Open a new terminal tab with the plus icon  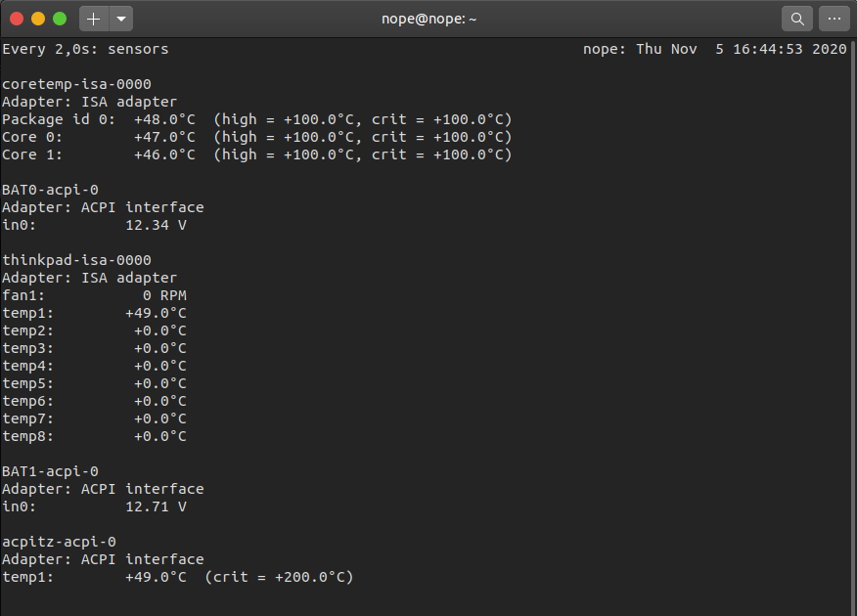click(92, 18)
